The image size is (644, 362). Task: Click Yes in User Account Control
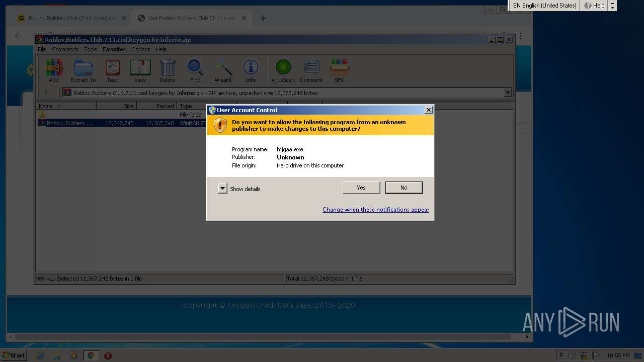[361, 188]
